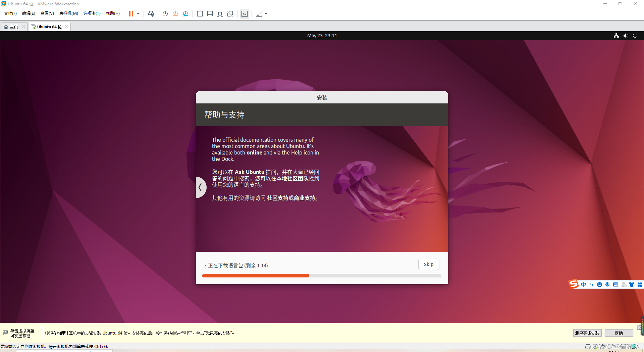Start Sogou voice input
This screenshot has width=644, height=352.
click(x=608, y=284)
